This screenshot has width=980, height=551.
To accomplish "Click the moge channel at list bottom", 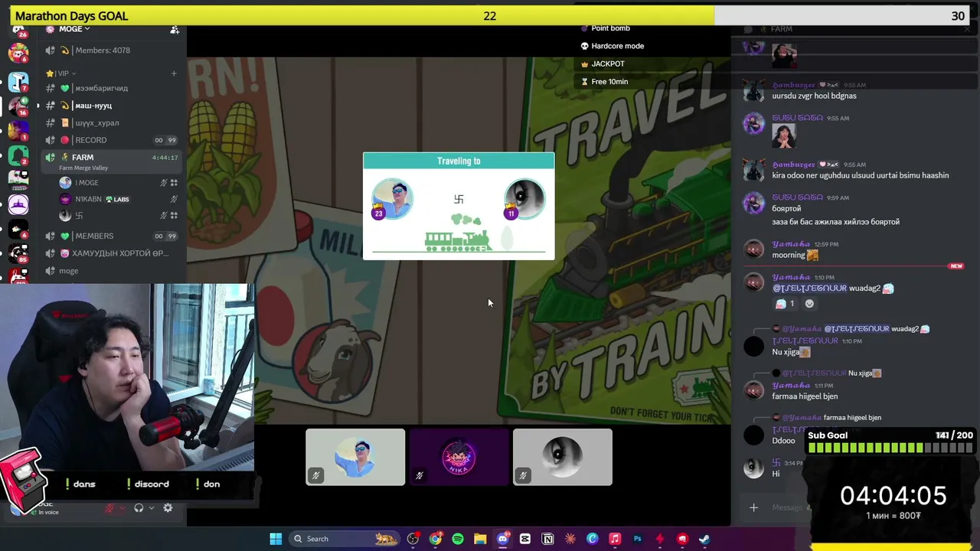I will [x=112, y=271].
